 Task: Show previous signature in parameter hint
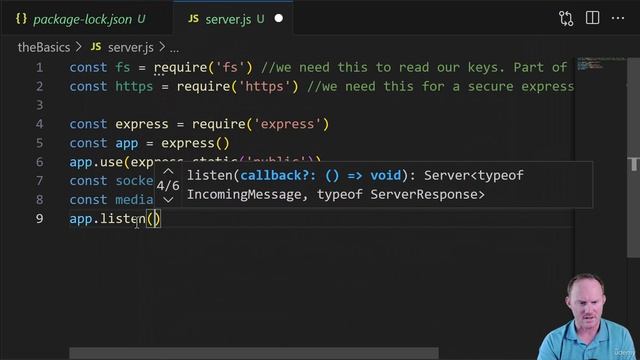click(168, 171)
